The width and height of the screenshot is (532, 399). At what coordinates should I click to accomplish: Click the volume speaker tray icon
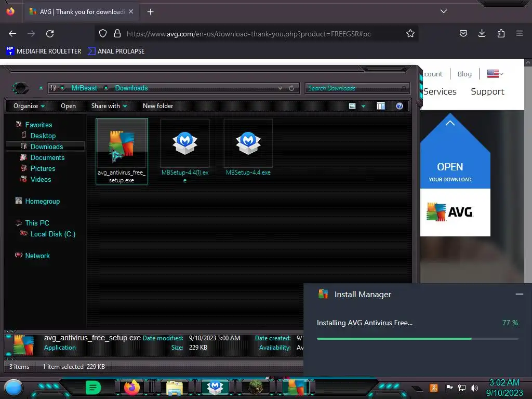[474, 388]
